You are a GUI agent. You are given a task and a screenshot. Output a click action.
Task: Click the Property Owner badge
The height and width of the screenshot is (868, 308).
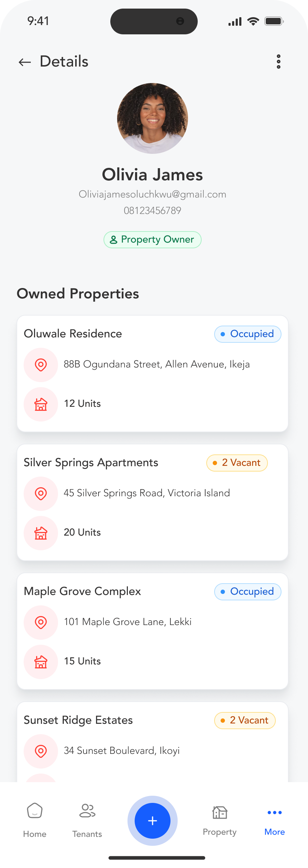click(153, 239)
